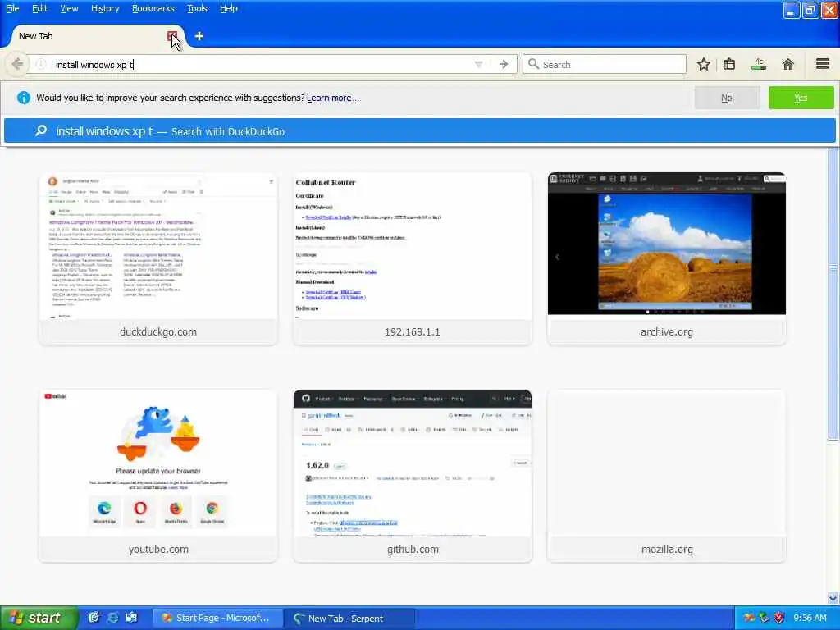Click the first system tray icon

(749, 619)
